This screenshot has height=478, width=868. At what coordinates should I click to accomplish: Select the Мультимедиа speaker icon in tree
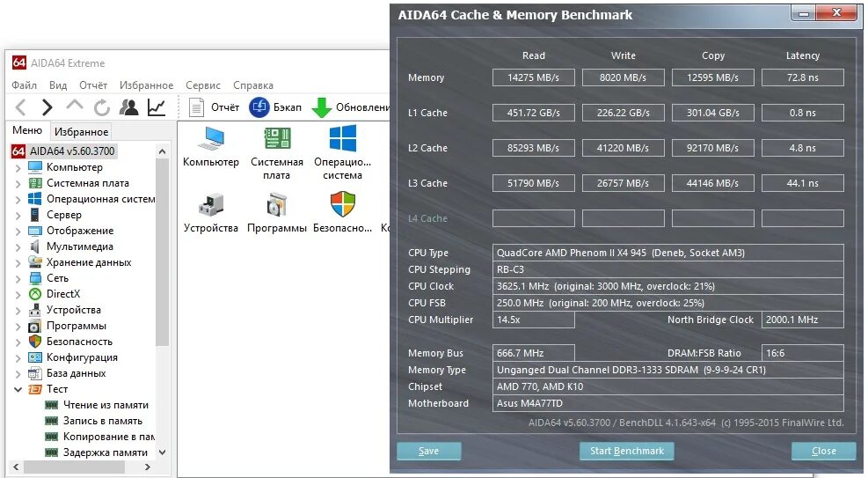(x=35, y=246)
